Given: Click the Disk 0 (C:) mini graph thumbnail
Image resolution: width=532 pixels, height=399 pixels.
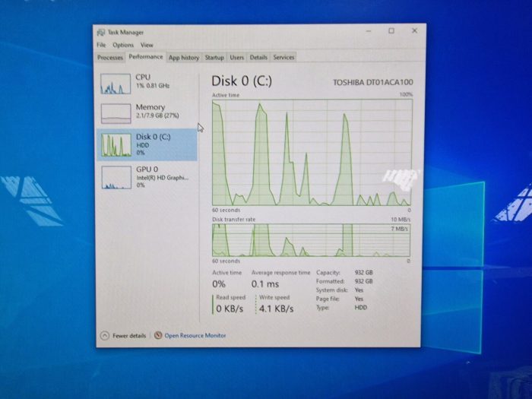Looking at the screenshot, I should click(116, 145).
